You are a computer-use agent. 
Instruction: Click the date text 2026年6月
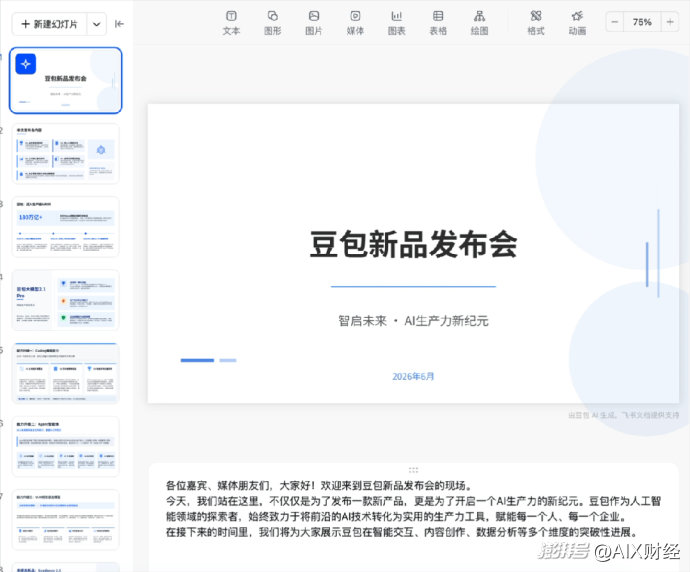[413, 377]
